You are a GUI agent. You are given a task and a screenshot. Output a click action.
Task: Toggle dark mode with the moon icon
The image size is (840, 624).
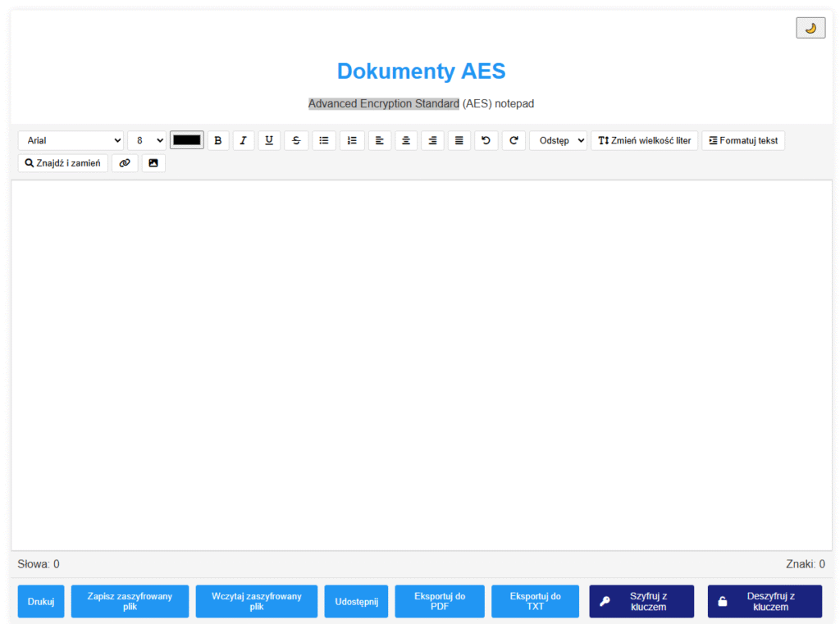(810, 28)
